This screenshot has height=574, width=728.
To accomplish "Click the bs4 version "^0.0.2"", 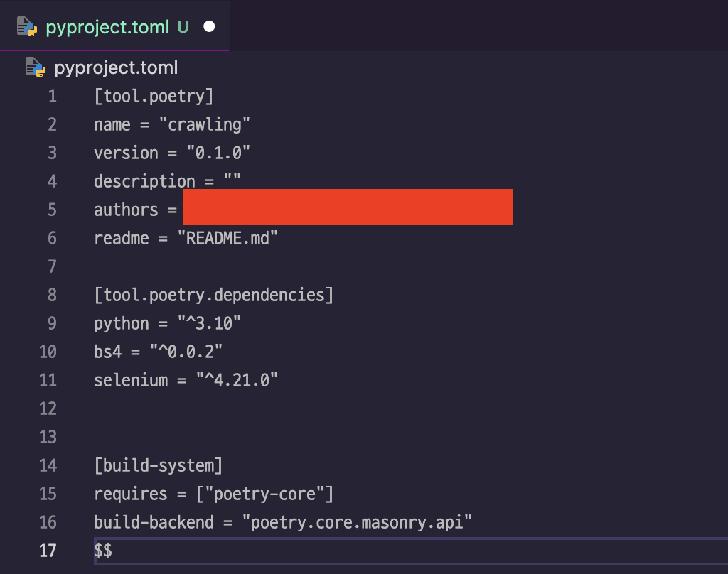I will (x=186, y=352).
